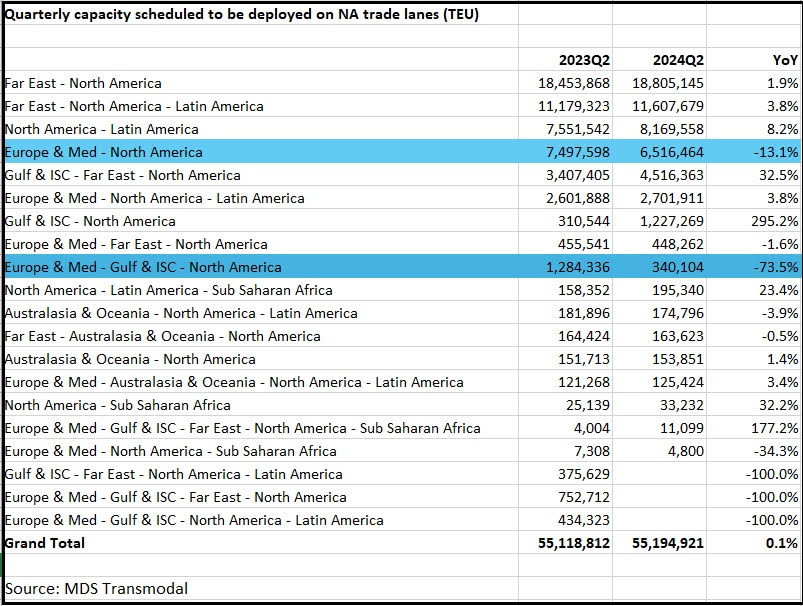Click the 1,284,336 cell in highlighted row
Image resolution: width=803 pixels, height=606 pixels.
click(x=574, y=267)
